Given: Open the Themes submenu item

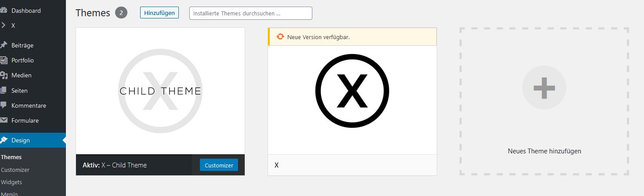Looking at the screenshot, I should (x=11, y=157).
